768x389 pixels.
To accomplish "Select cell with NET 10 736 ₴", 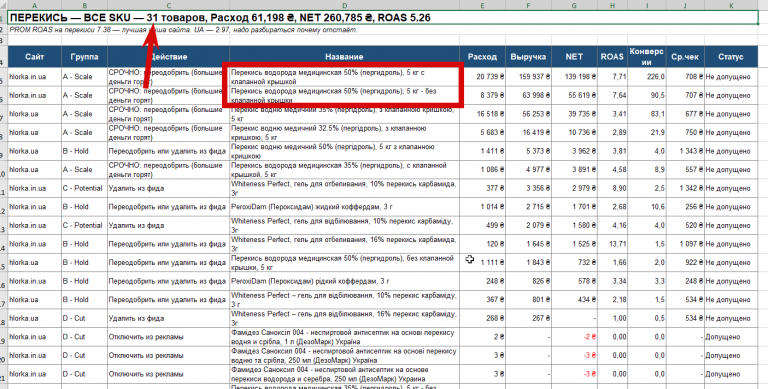I will click(x=574, y=133).
